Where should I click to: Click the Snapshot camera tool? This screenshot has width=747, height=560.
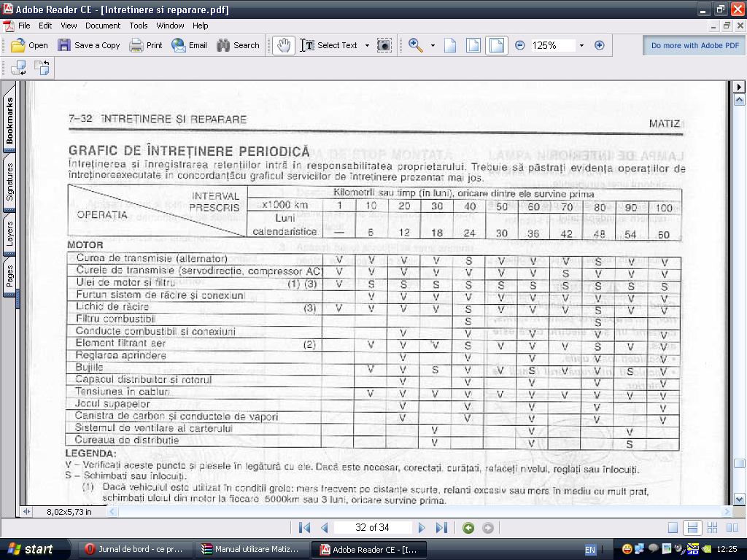tap(384, 45)
